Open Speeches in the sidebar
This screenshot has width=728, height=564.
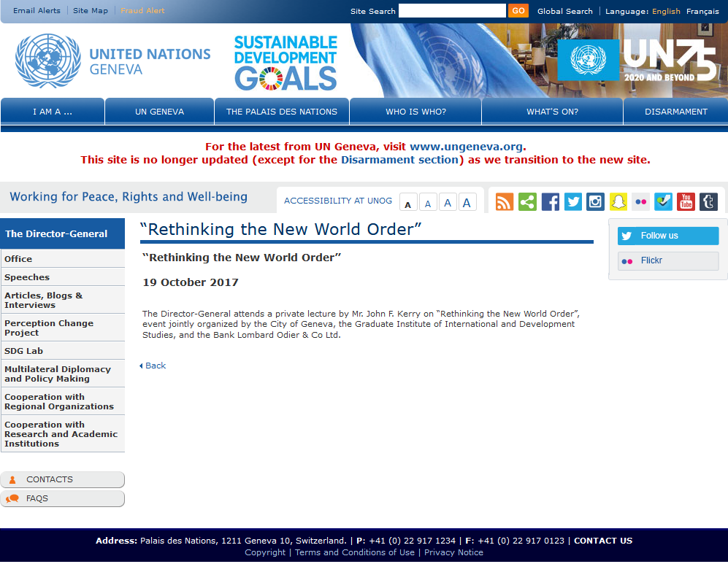pos(63,277)
